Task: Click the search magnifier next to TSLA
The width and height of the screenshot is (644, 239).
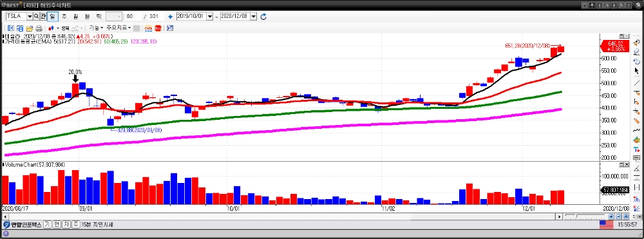Action: tap(36, 16)
